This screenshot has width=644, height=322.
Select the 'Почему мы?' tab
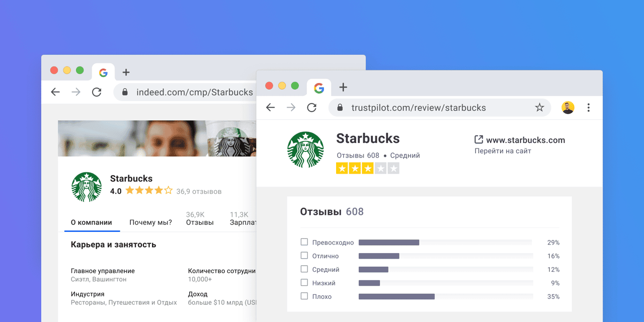pos(150,222)
